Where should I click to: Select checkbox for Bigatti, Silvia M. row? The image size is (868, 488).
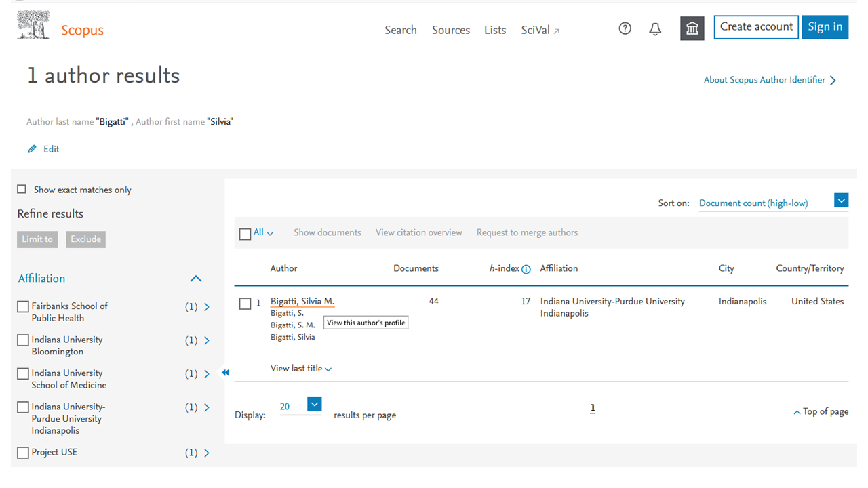pos(245,304)
